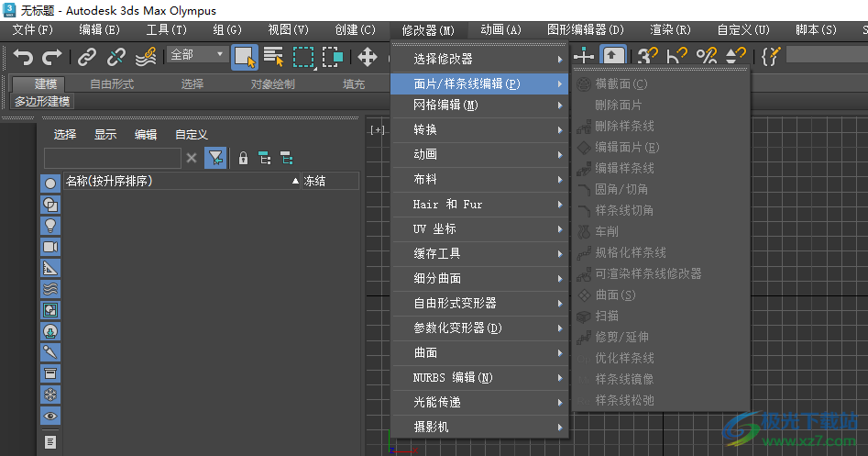Click the Undo arrow in the toolbar
Viewport: 868px width, 456px height.
[23, 57]
